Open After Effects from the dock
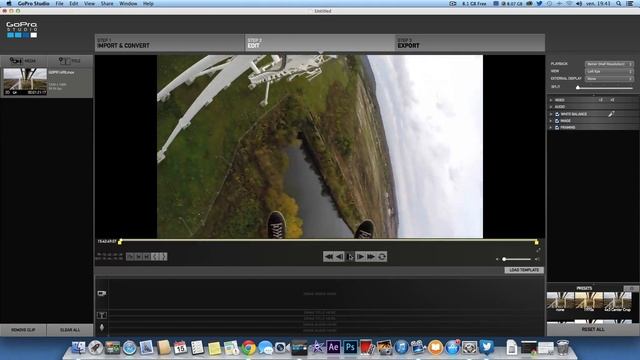 tap(333, 347)
